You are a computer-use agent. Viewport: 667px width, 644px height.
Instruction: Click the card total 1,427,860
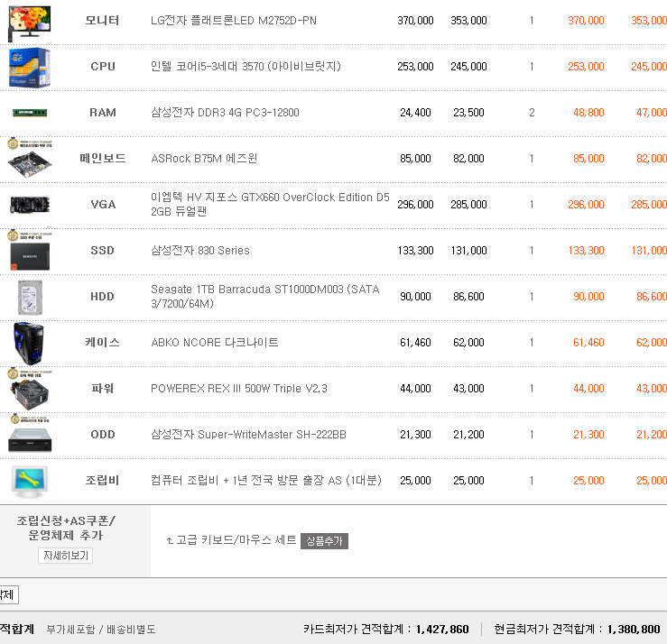coord(442,630)
